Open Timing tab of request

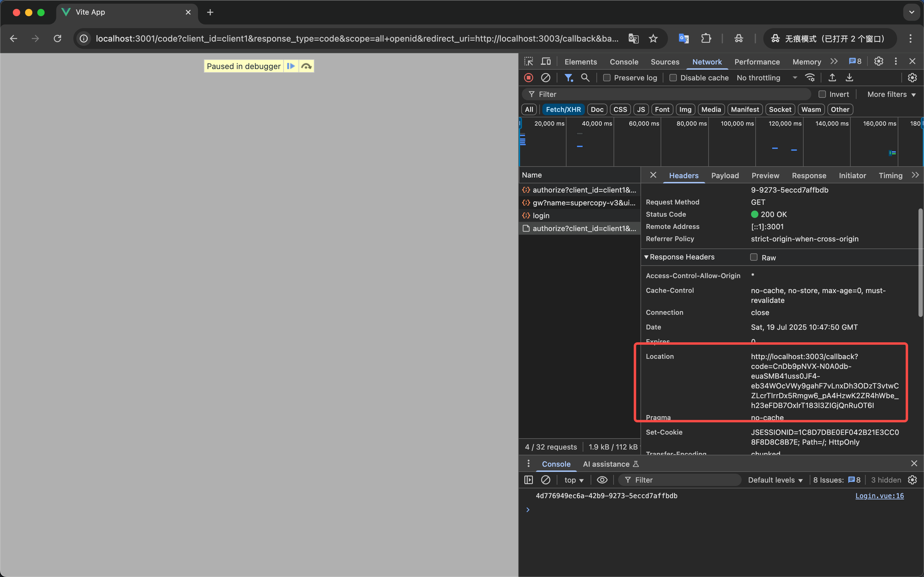[x=890, y=175]
